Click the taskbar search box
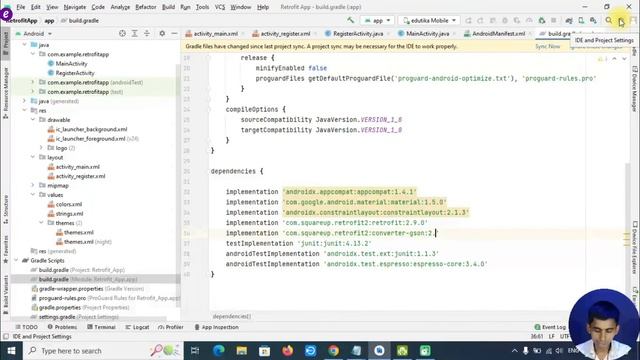The image size is (640, 360). 103,351
